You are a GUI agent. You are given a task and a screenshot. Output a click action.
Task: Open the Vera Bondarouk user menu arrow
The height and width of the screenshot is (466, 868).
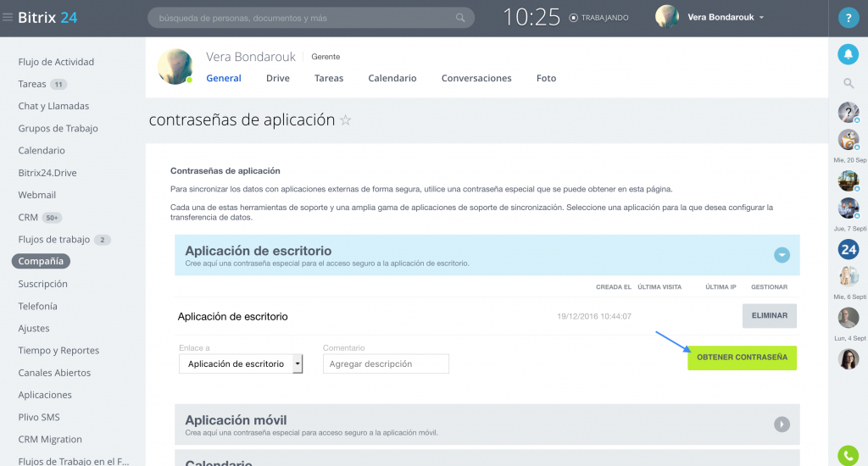(x=762, y=18)
